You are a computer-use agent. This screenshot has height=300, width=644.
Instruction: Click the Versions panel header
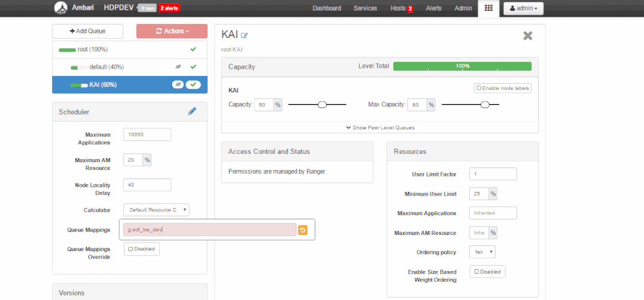[130, 293]
